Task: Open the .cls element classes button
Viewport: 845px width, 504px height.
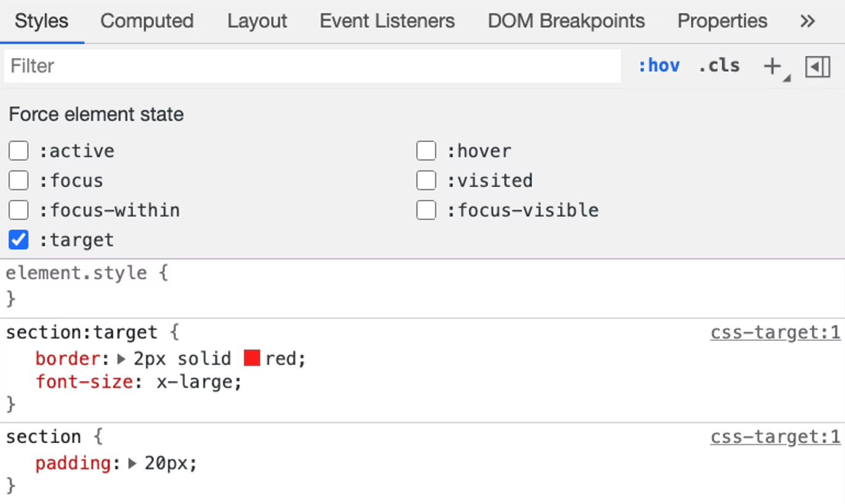Action: (719, 66)
